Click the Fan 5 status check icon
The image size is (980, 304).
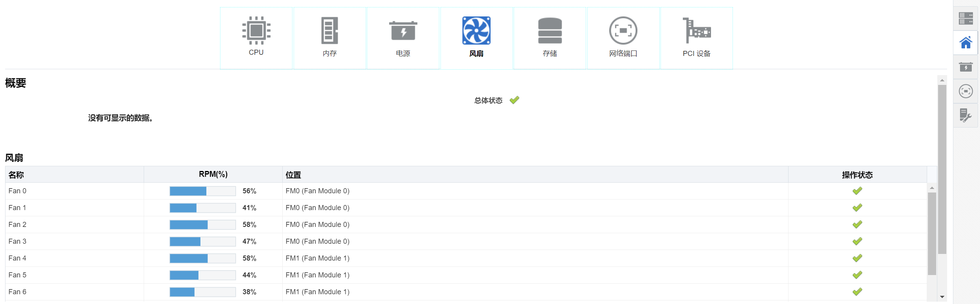tap(857, 275)
